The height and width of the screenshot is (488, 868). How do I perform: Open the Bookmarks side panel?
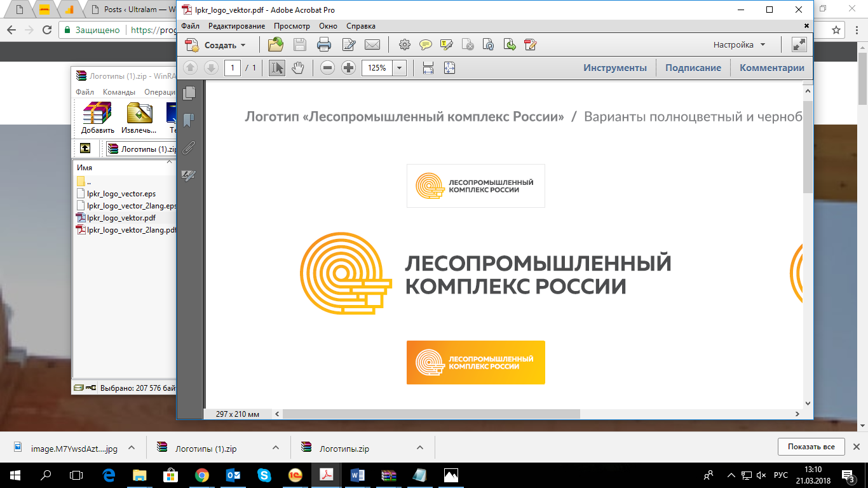(189, 121)
